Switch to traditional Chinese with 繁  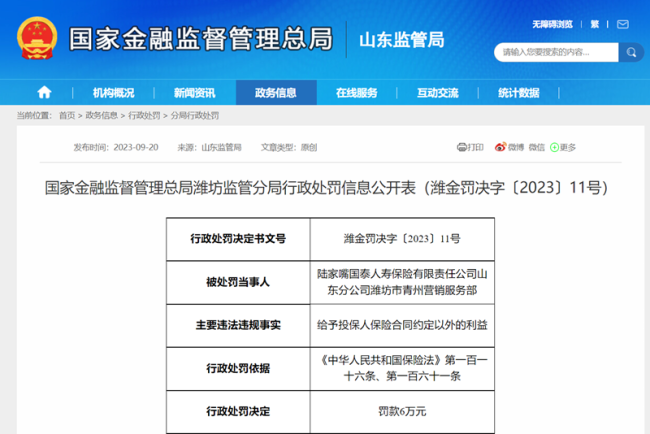tap(595, 24)
